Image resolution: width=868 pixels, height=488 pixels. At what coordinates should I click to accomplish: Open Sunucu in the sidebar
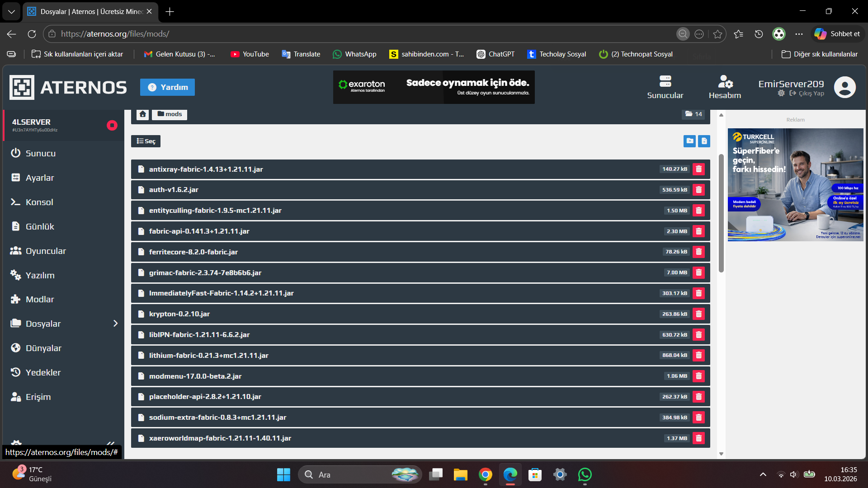[x=63, y=153]
